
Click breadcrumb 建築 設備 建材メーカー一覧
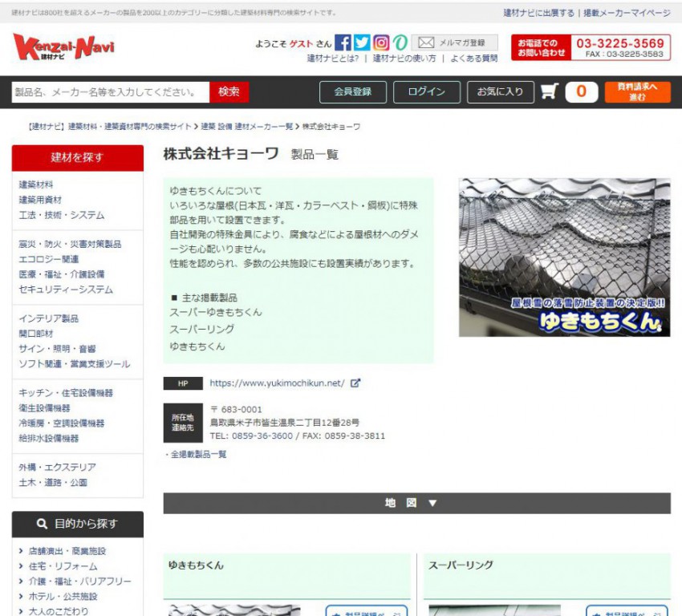246,127
